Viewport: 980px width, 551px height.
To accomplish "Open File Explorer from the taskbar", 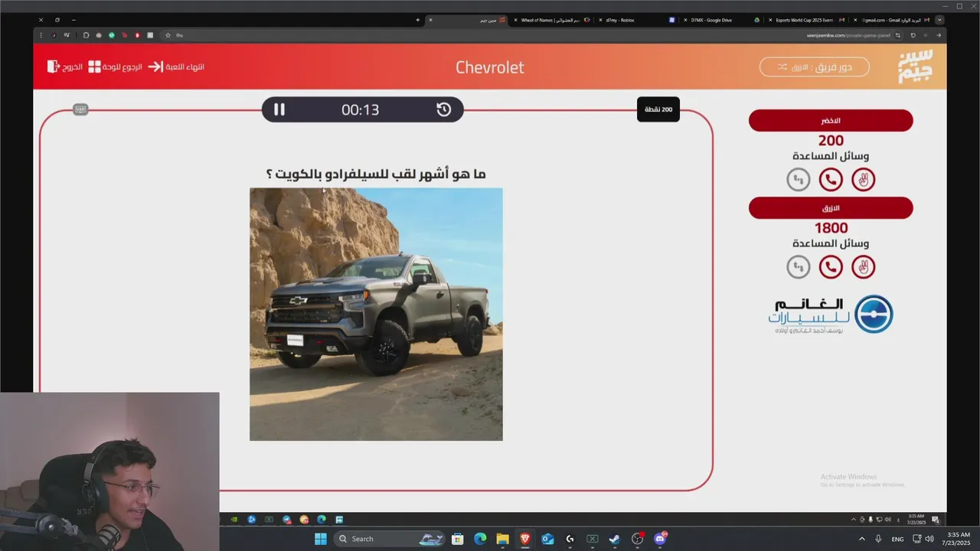I will coord(502,539).
